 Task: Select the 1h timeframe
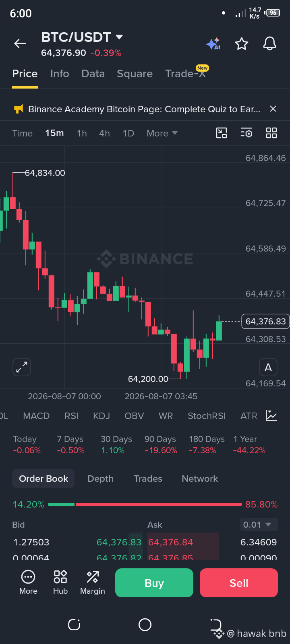coord(82,133)
